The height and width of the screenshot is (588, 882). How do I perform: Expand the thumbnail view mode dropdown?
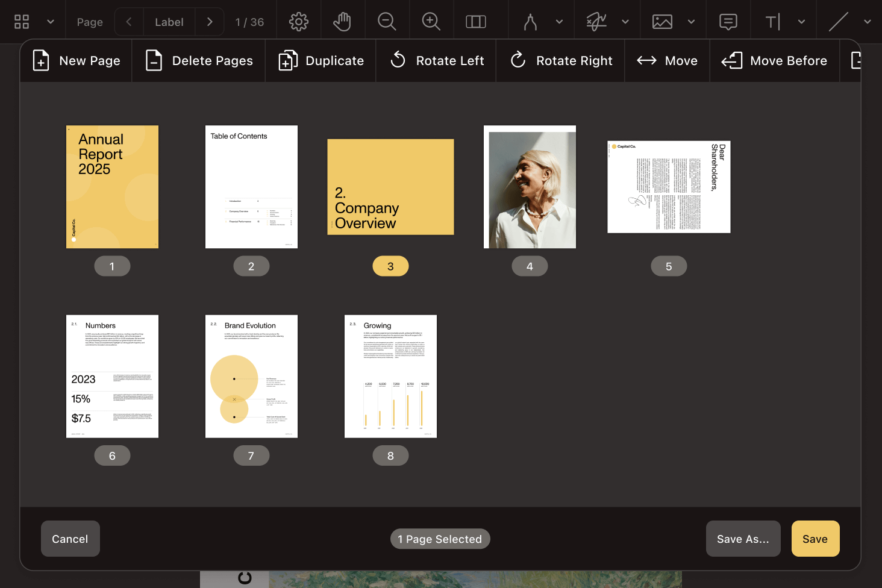(x=51, y=22)
